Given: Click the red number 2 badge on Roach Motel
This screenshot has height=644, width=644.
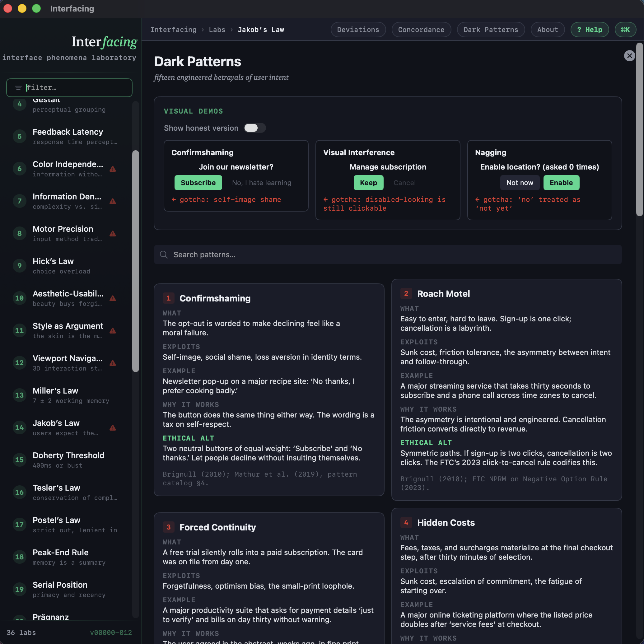Looking at the screenshot, I should coord(406,293).
